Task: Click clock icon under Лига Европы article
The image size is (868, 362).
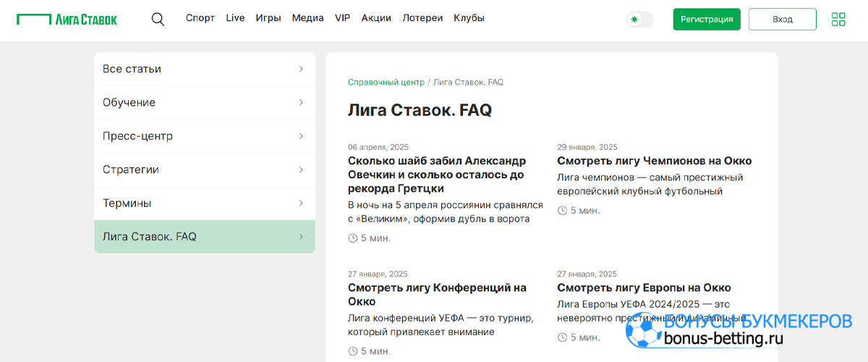Action: coord(562,337)
